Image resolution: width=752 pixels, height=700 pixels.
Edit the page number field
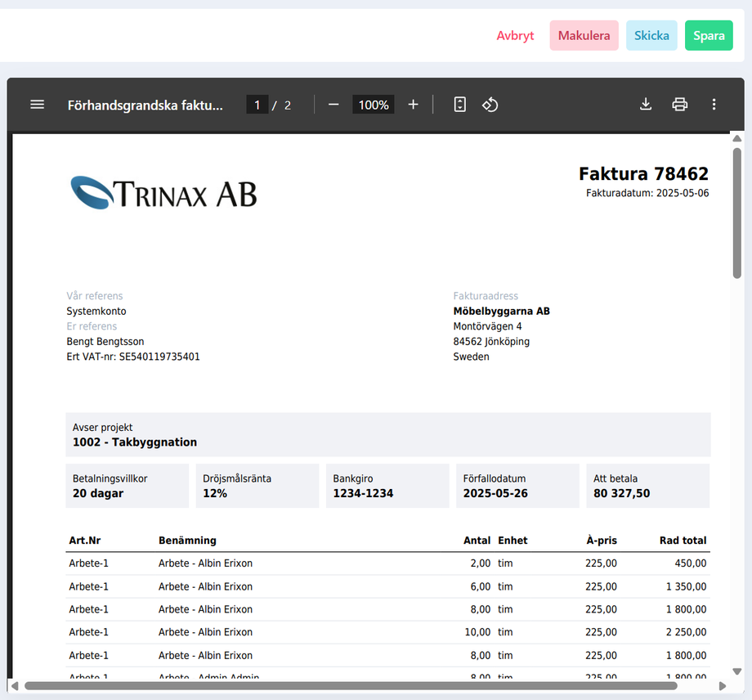pos(257,105)
